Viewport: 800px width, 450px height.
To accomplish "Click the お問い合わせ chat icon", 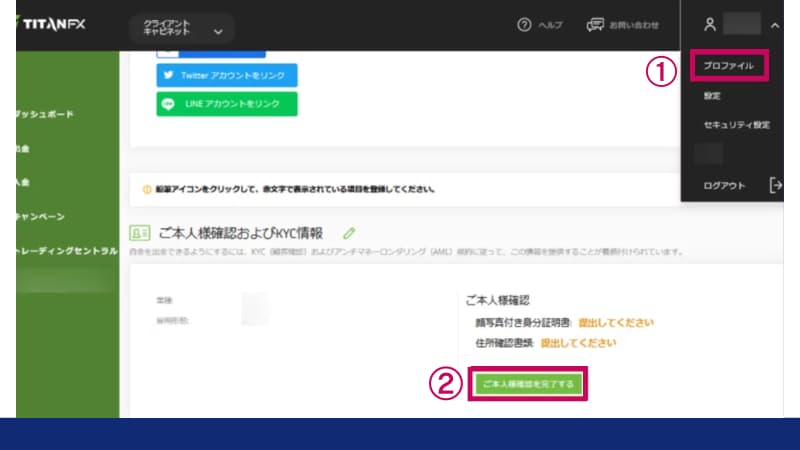I will pos(598,25).
